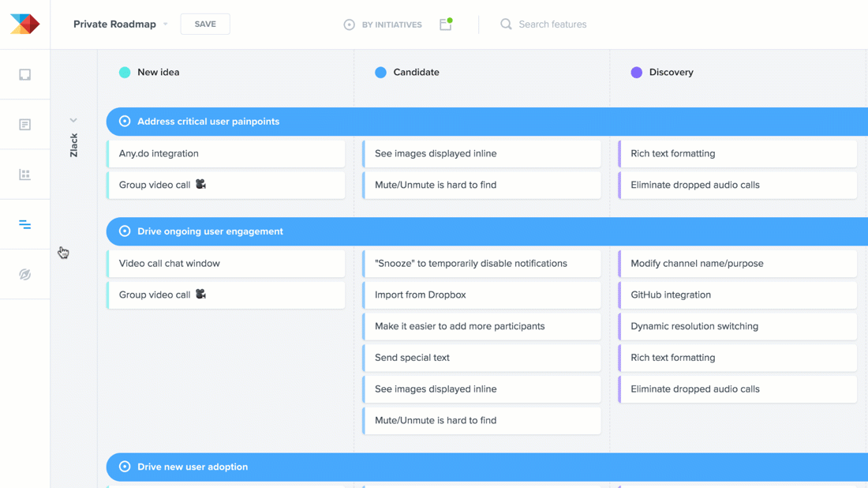Viewport: 868px width, 488px height.
Task: Open the Dynamic resolution switching card
Action: (x=737, y=326)
